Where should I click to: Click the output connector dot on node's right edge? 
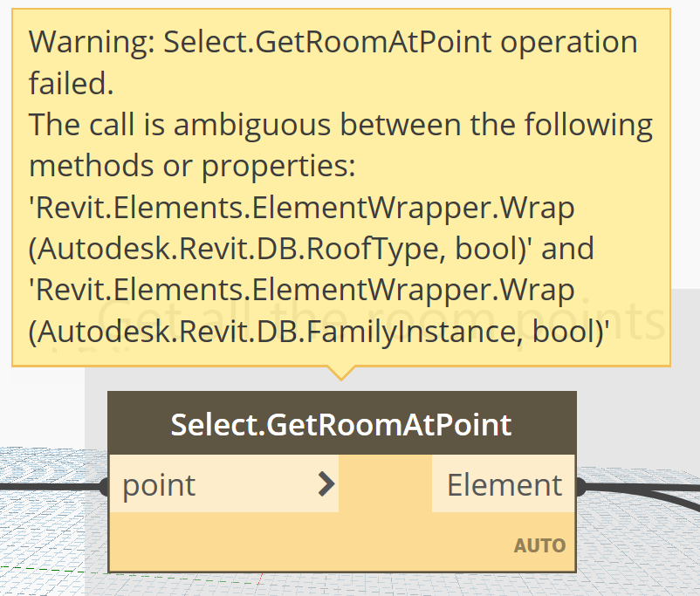pos(580,486)
